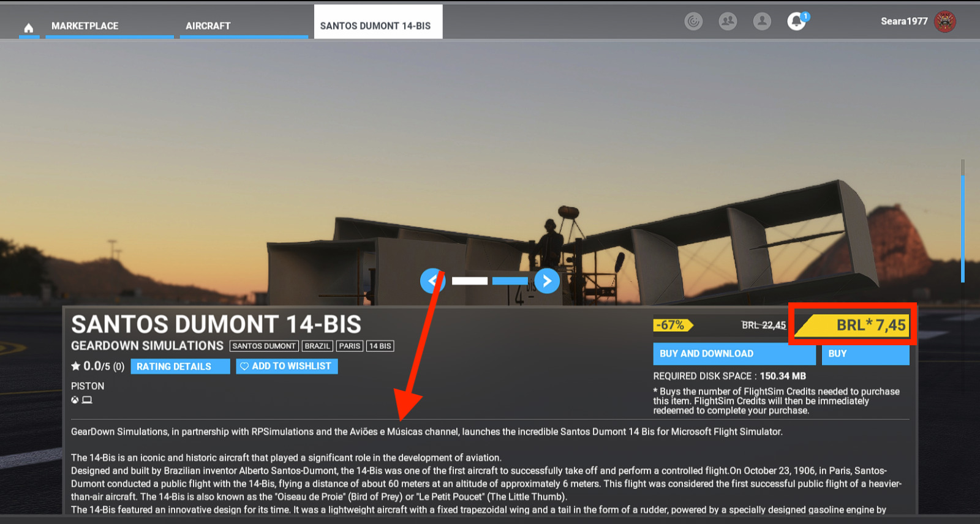The height and width of the screenshot is (524, 980).
Task: Click the -67% discount badge
Action: [673, 325]
